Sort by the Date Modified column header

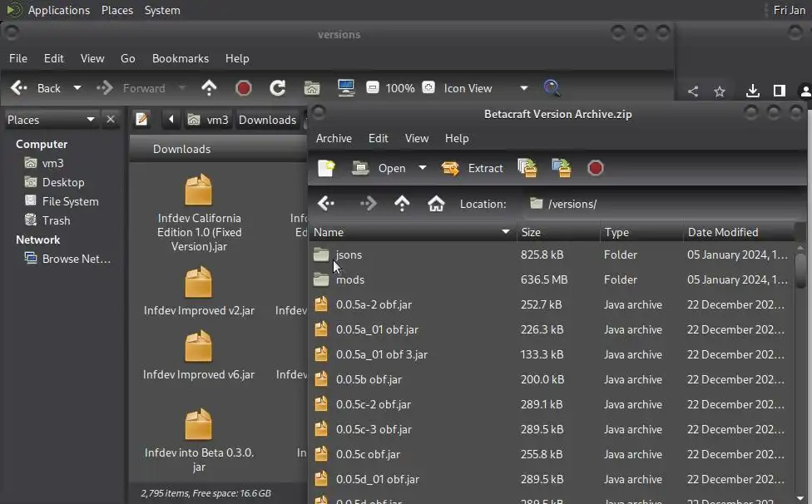coord(739,232)
